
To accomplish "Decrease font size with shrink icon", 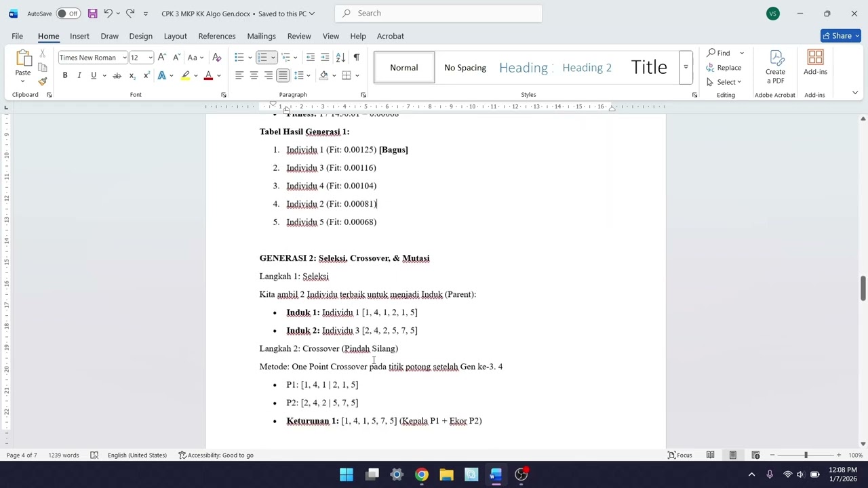I will pyautogui.click(x=176, y=58).
